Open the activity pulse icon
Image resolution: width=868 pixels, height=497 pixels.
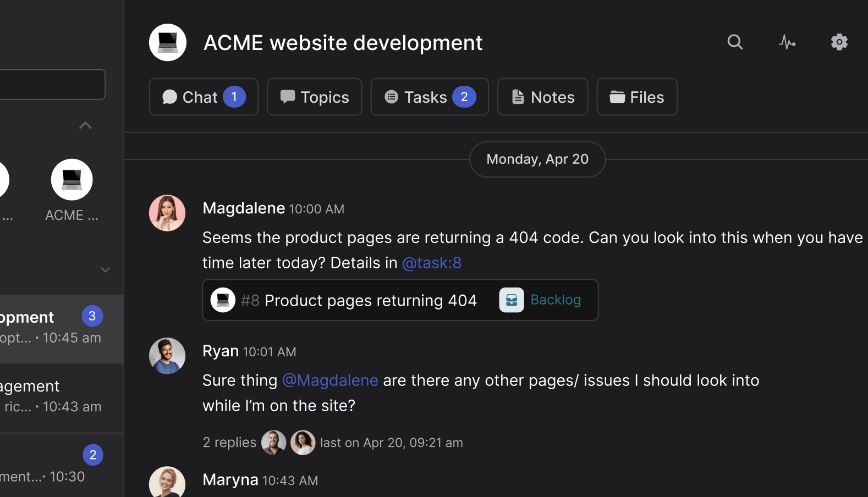pyautogui.click(x=787, y=42)
